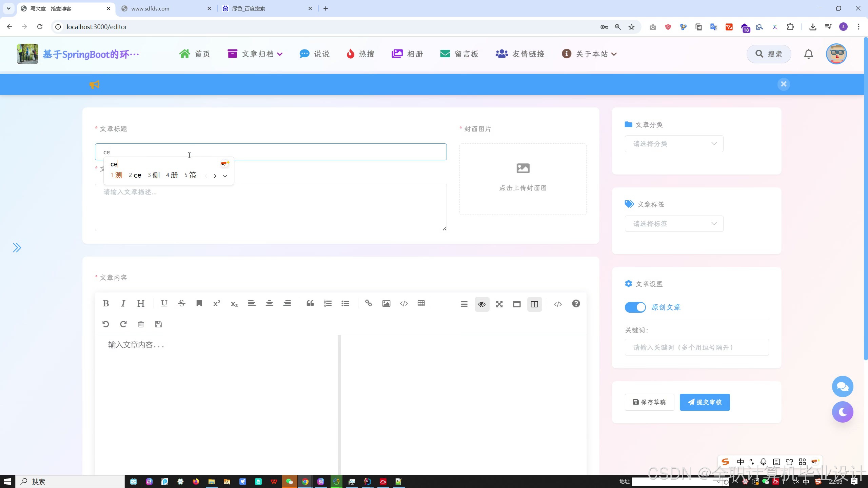Click the 保存草稿 save draft button

point(649,402)
